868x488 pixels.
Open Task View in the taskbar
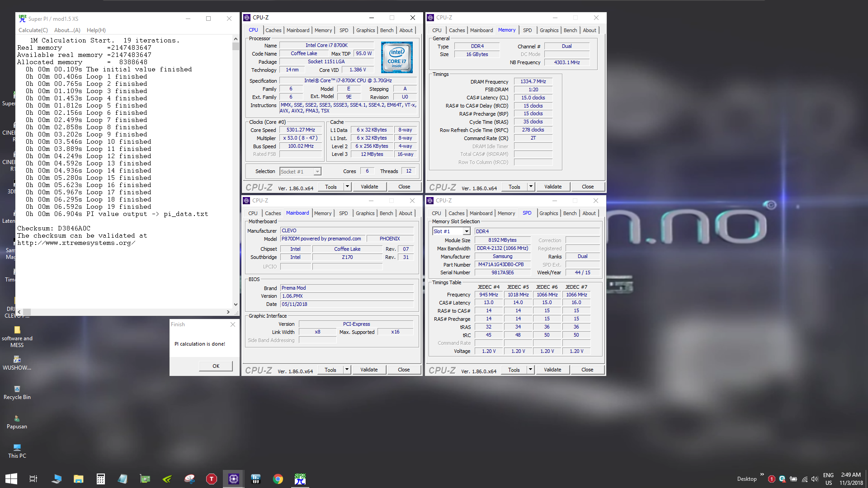[33, 479]
